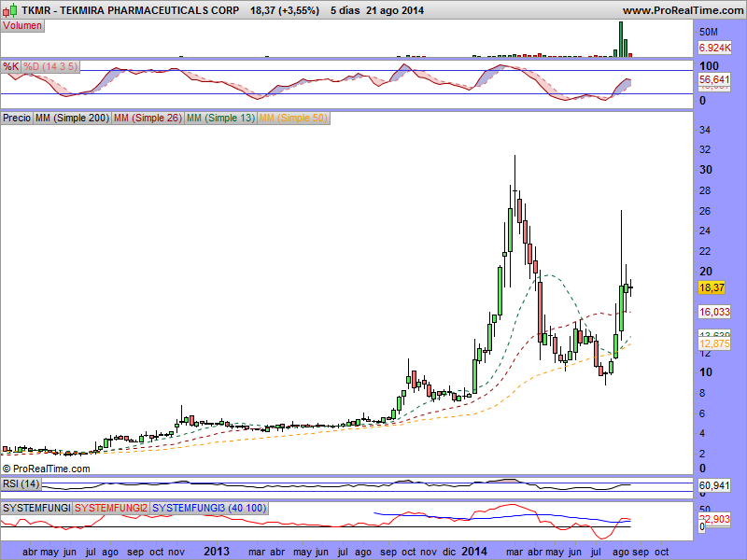Click the date '21 ago 2014' in the header
This screenshot has height=560, width=747.
coord(395,10)
